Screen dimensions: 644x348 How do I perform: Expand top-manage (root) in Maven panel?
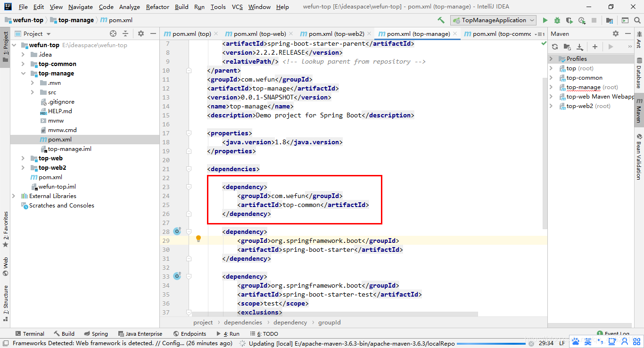[551, 87]
